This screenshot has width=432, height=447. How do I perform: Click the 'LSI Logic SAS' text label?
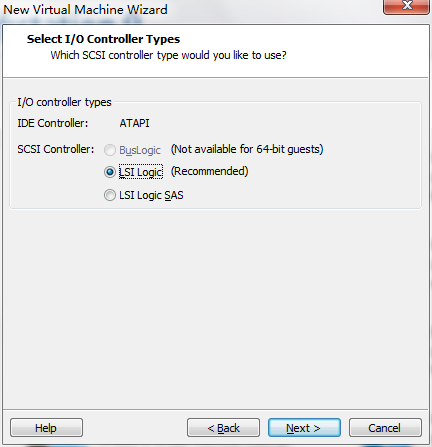151,195
